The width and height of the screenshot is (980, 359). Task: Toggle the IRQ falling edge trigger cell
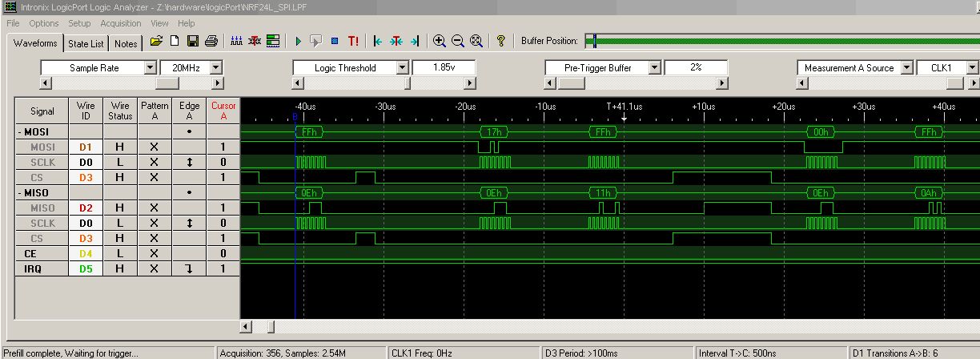[189, 269]
